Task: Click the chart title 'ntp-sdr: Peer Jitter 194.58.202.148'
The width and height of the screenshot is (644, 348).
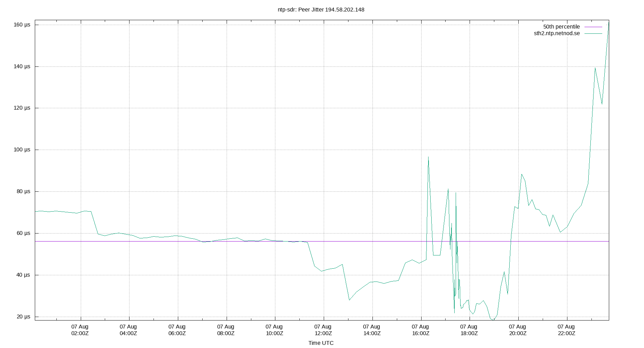Action: pyautogui.click(x=321, y=10)
